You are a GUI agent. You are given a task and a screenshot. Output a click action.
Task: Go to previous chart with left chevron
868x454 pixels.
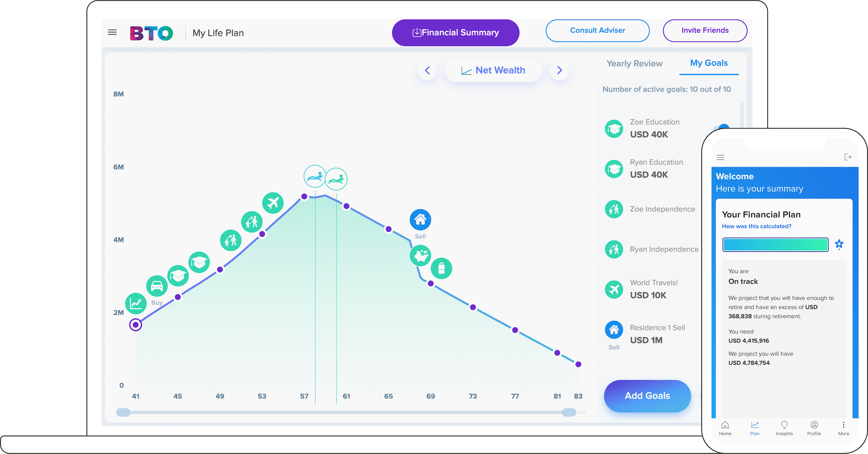[427, 70]
